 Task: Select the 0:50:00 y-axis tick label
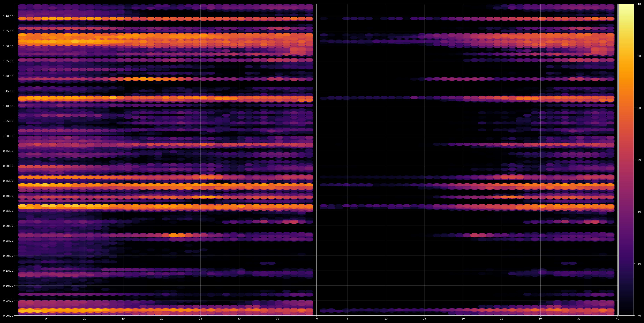(8, 166)
